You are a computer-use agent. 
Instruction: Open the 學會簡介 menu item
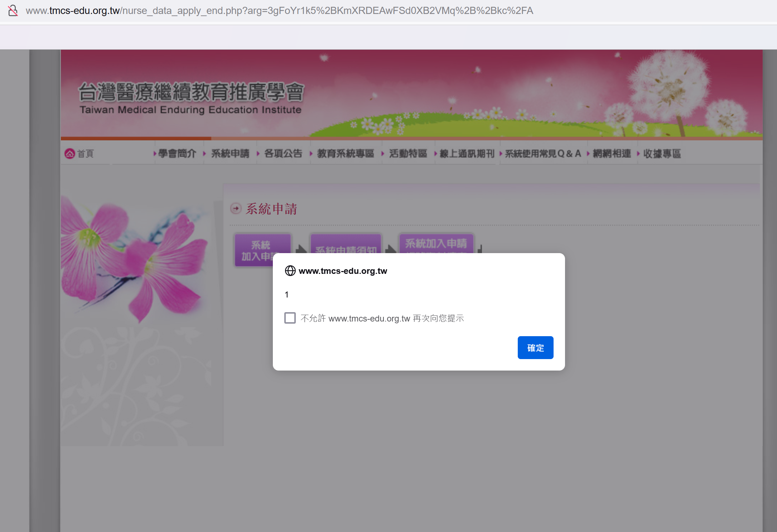click(x=177, y=154)
